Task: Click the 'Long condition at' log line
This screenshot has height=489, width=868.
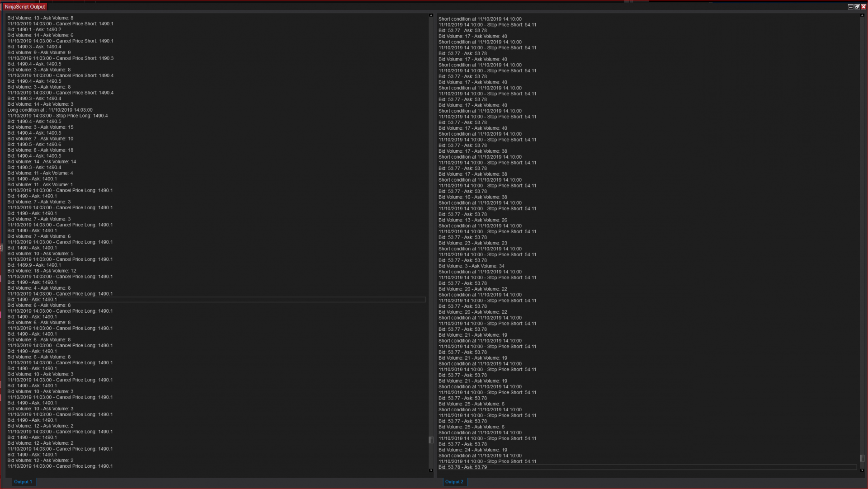Action: tap(50, 110)
